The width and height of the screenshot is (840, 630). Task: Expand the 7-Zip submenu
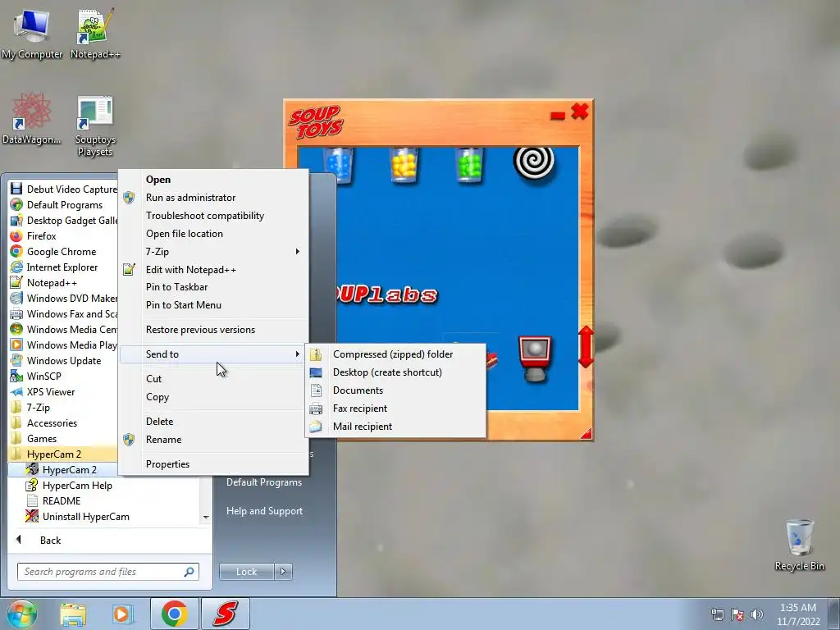click(x=213, y=251)
